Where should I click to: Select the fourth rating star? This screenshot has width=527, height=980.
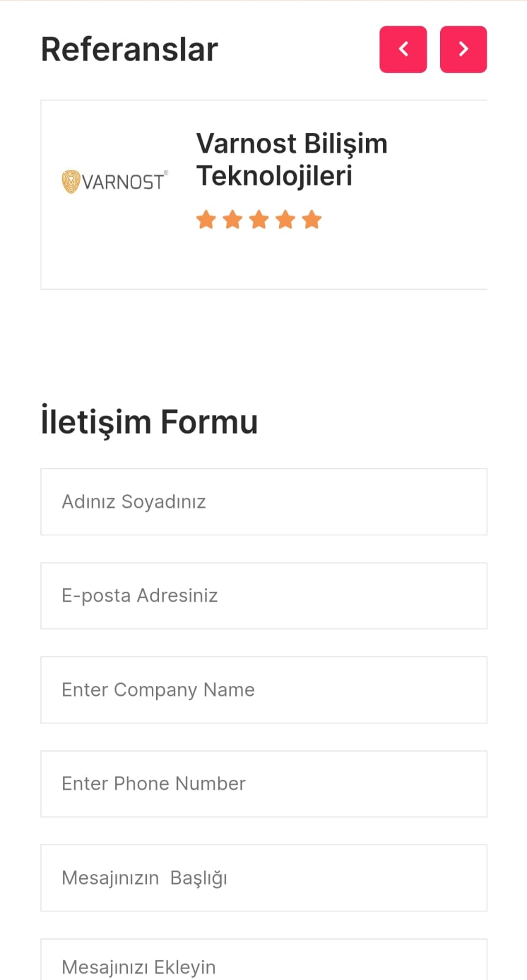coord(285,219)
